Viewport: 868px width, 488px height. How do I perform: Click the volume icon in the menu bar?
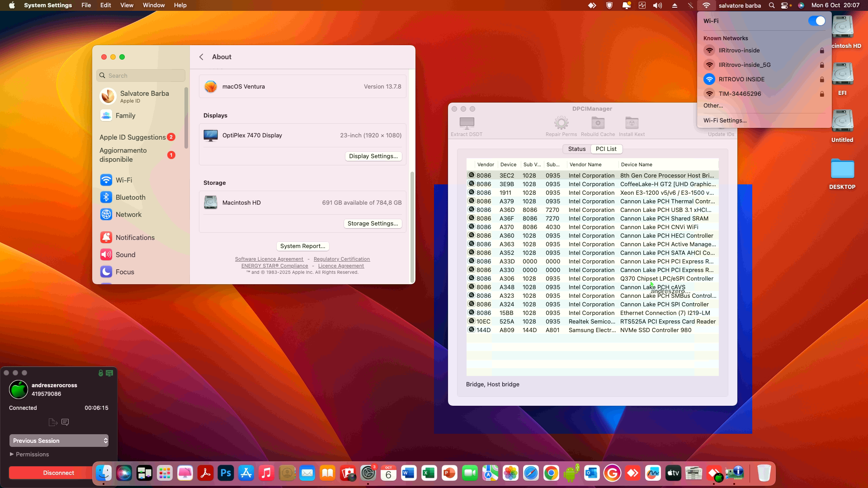click(x=658, y=5)
